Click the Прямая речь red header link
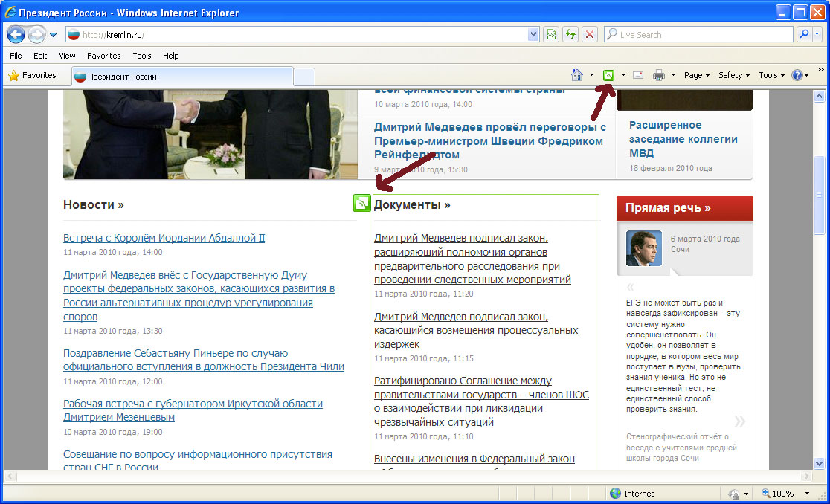Image resolution: width=830 pixels, height=504 pixels. pyautogui.click(x=668, y=208)
